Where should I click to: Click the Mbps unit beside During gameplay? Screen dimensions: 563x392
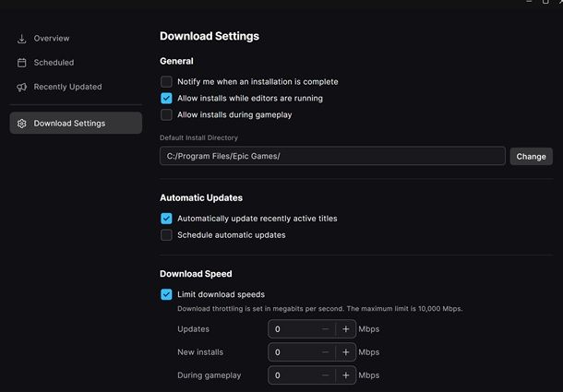click(x=369, y=375)
